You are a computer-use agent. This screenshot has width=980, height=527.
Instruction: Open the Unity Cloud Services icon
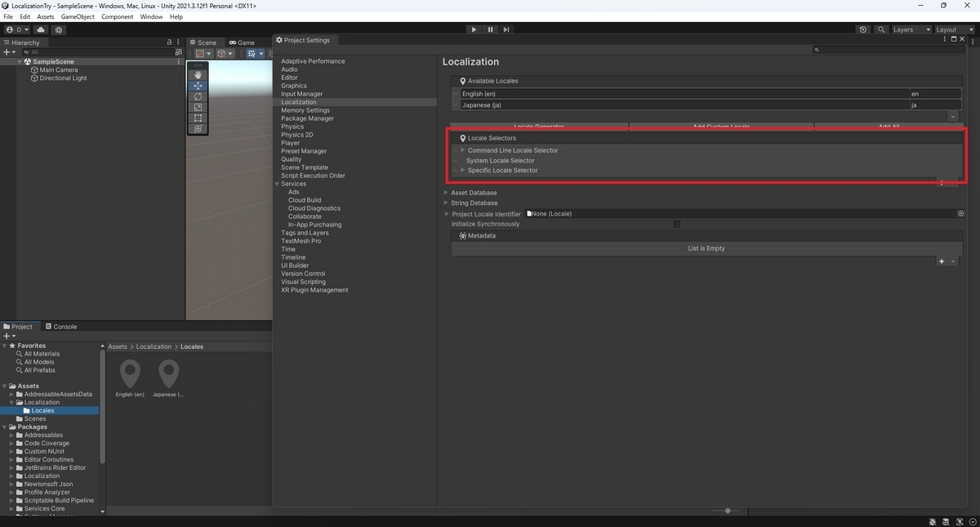pos(41,29)
